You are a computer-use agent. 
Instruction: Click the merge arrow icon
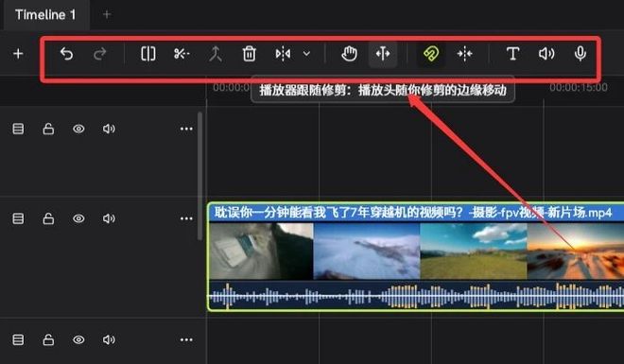tap(216, 53)
